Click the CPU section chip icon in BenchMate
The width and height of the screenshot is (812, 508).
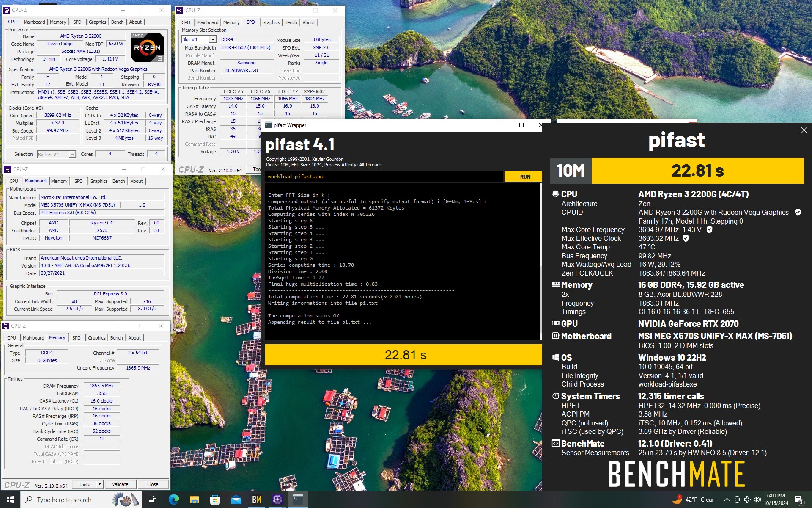point(555,194)
